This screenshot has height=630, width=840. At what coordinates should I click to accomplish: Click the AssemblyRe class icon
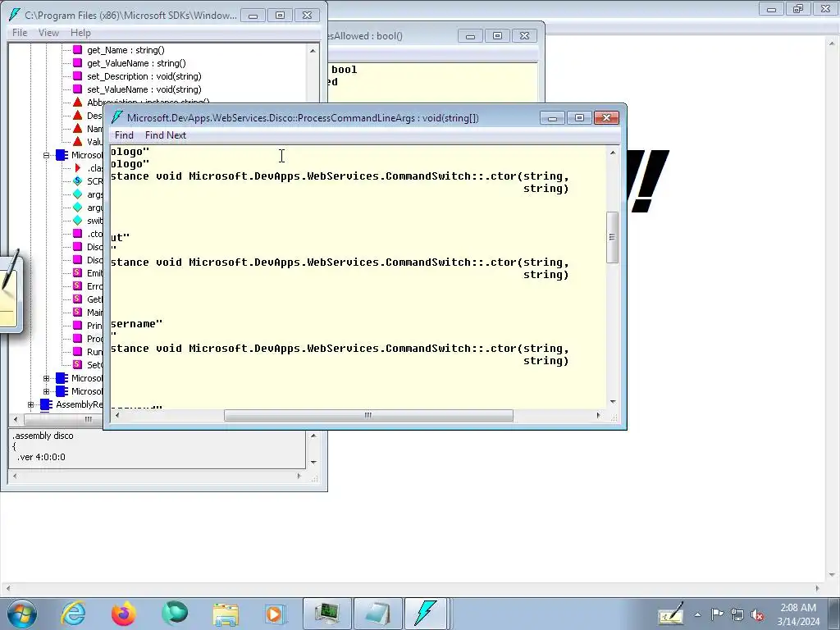click(46, 404)
